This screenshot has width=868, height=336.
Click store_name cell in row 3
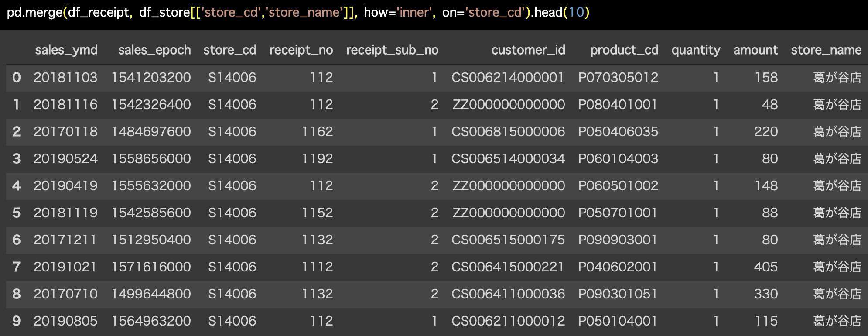(x=837, y=159)
